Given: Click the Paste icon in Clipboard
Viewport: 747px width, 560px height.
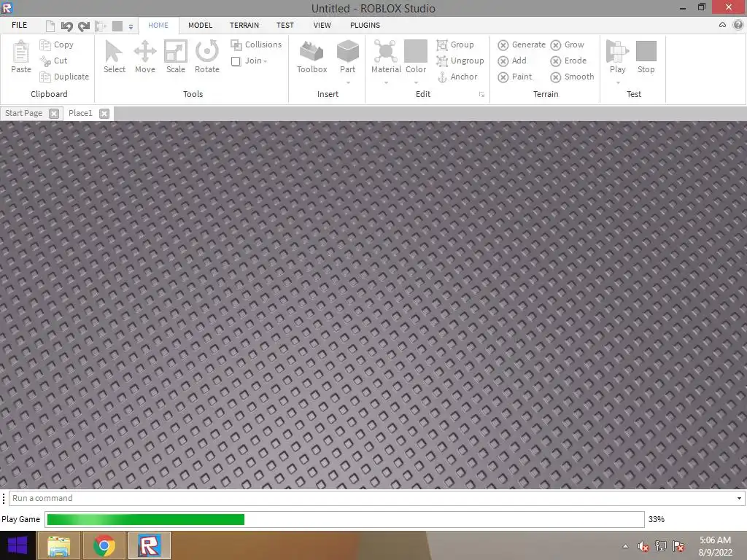Looking at the screenshot, I should [x=21, y=52].
